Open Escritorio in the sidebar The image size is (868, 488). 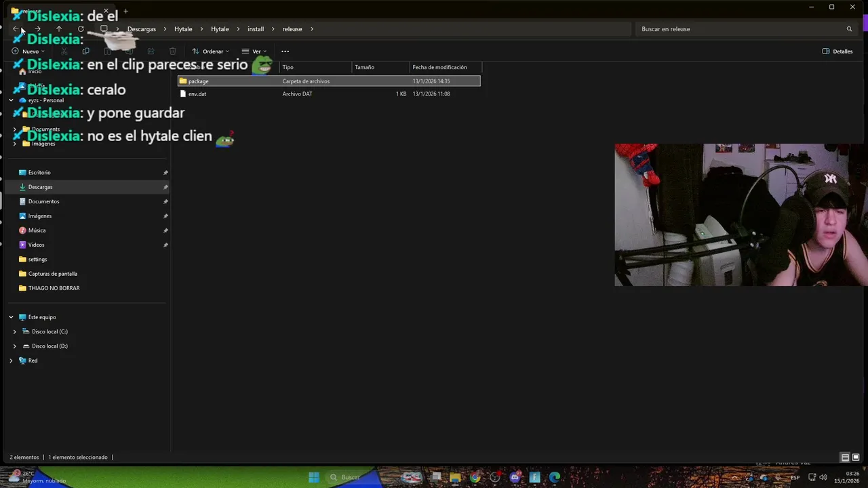point(39,173)
